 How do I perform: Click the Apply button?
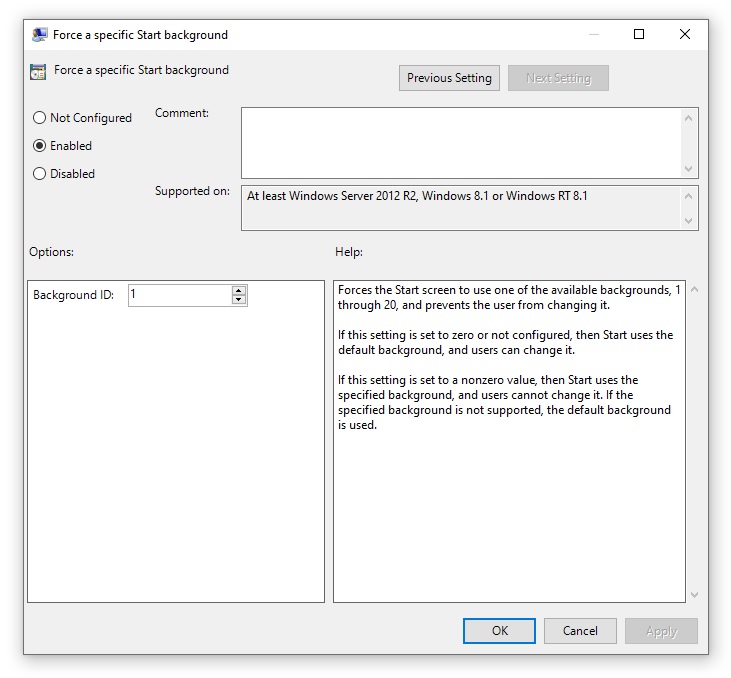click(661, 631)
